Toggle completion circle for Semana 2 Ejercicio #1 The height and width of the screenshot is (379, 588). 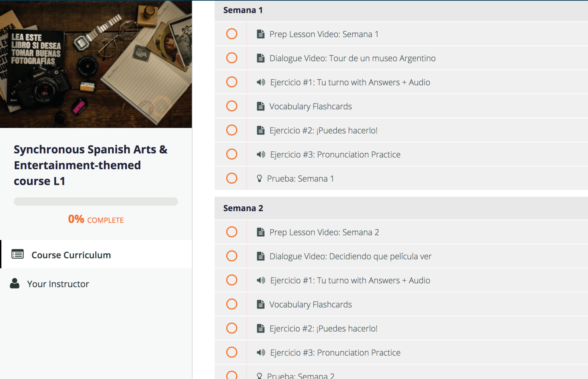(x=232, y=280)
